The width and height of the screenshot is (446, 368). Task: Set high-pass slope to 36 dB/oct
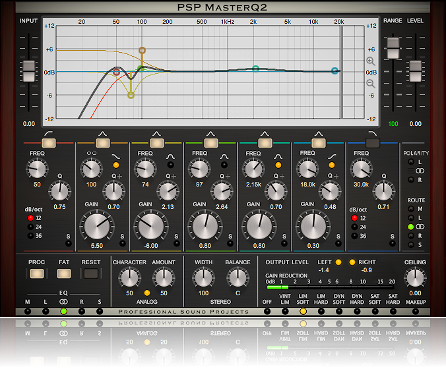pos(31,236)
